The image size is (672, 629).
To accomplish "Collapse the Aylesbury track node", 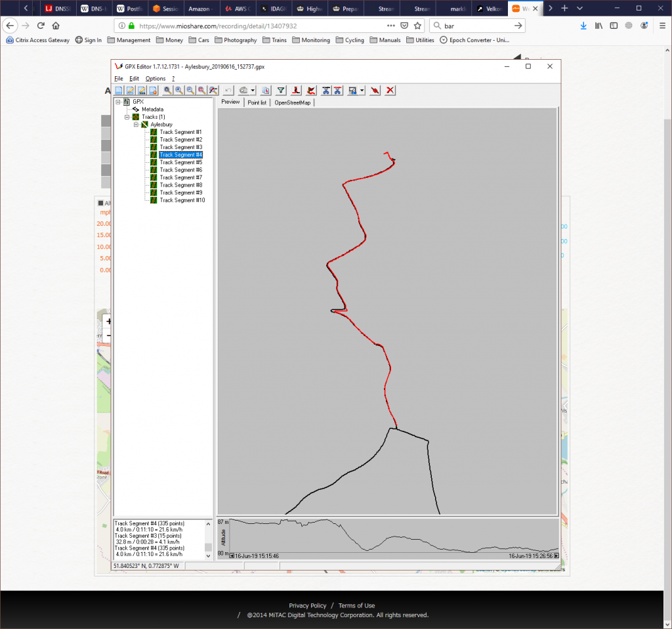I will 136,125.
